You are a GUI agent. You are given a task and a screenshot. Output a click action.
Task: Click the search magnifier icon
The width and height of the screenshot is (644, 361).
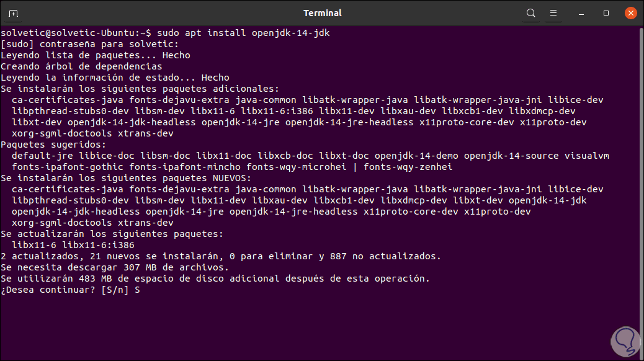coord(530,13)
